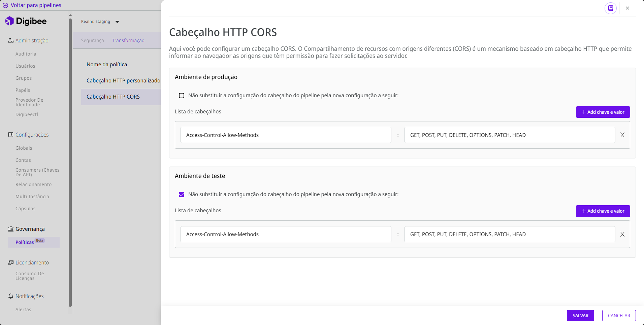Open the Realm staging dropdown
Image resolution: width=644 pixels, height=325 pixels.
click(x=117, y=22)
